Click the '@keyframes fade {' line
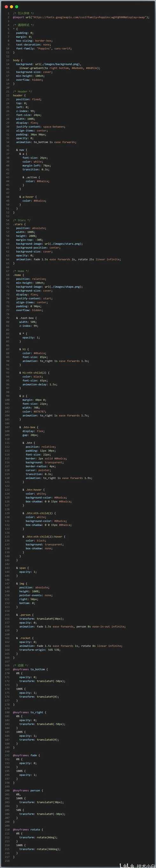The height and width of the screenshot is (868, 156). point(26,755)
